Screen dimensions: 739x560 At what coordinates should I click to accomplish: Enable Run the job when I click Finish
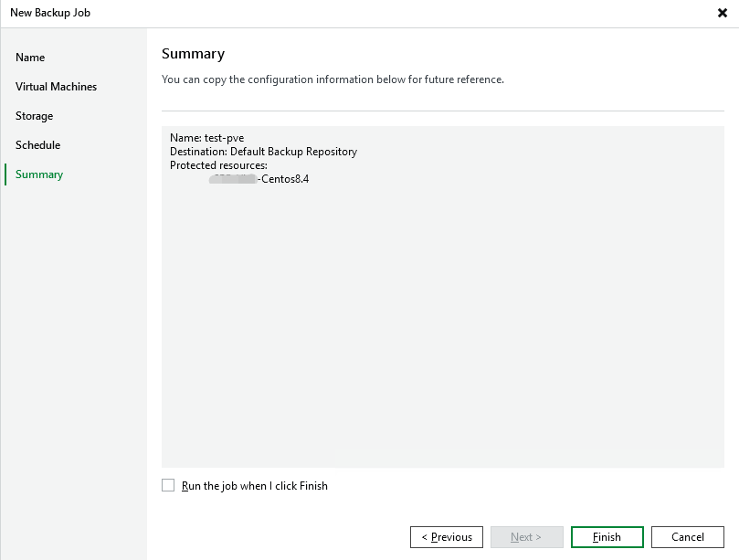point(168,485)
